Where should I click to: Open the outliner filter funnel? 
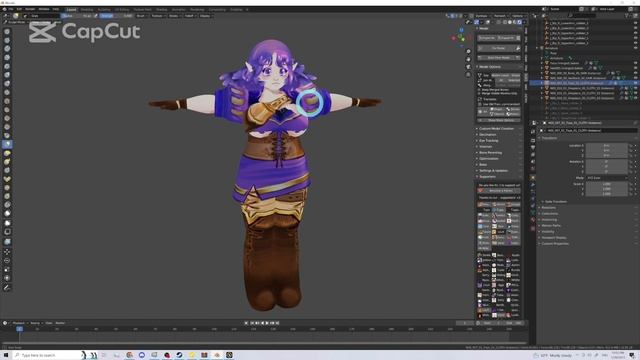[x=628, y=16]
